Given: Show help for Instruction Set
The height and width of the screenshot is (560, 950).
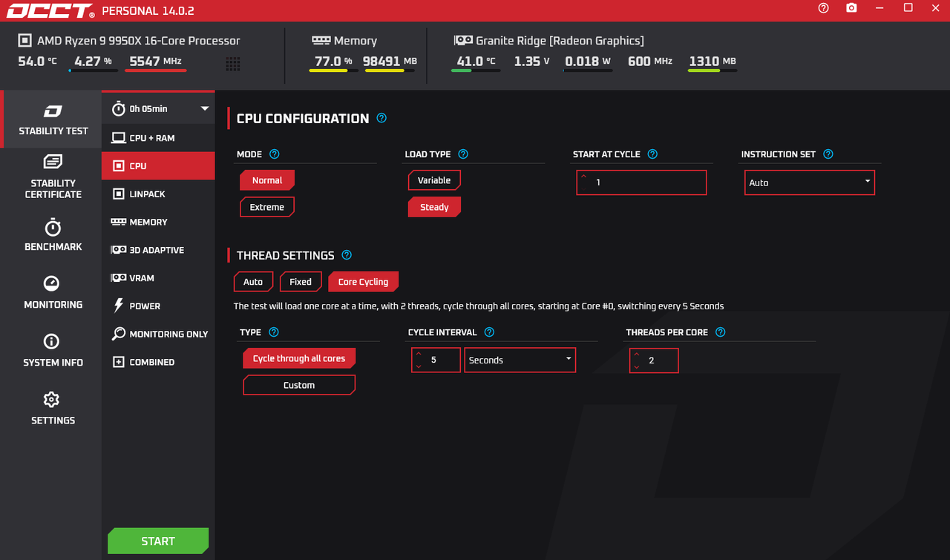Looking at the screenshot, I should point(828,154).
